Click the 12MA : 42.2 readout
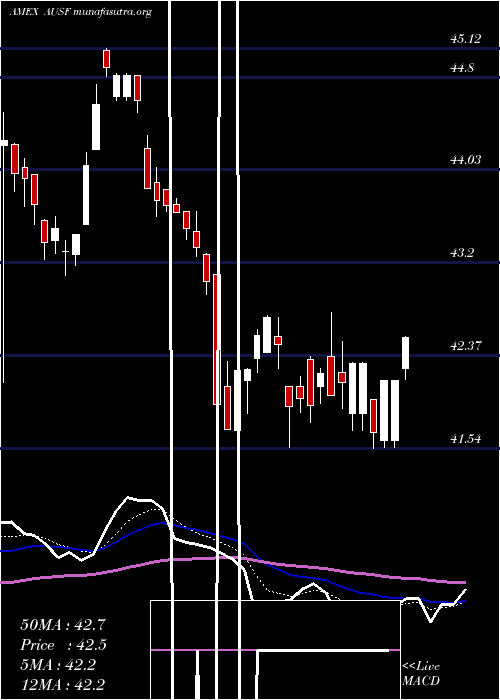The height and width of the screenshot is (700, 500). (x=63, y=684)
